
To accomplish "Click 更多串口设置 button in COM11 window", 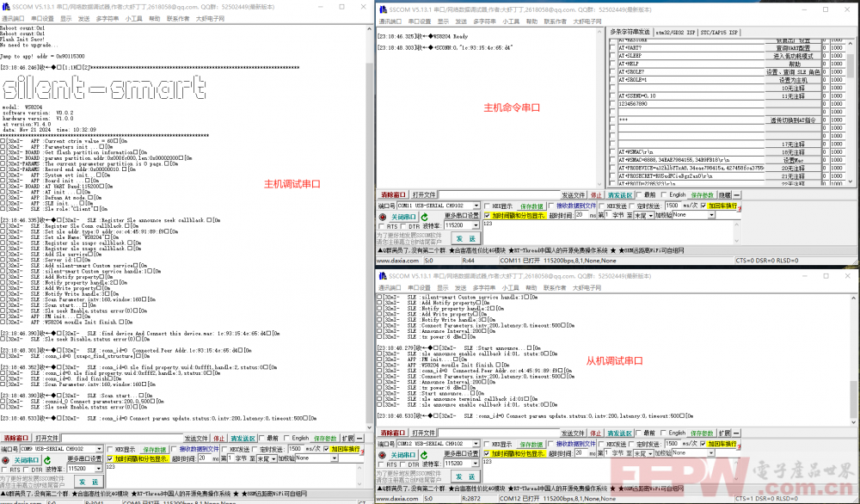I will [461, 216].
